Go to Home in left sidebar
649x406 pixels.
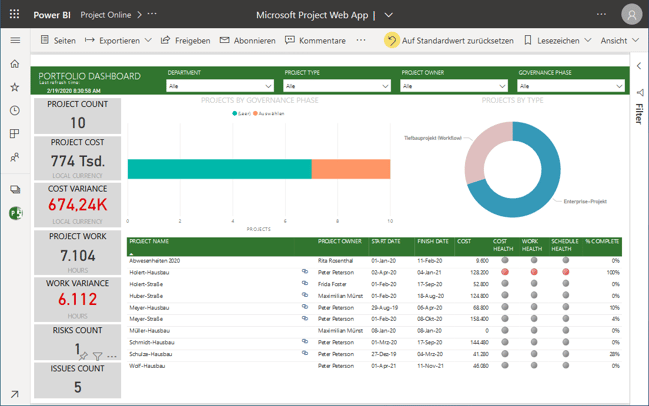pyautogui.click(x=15, y=64)
